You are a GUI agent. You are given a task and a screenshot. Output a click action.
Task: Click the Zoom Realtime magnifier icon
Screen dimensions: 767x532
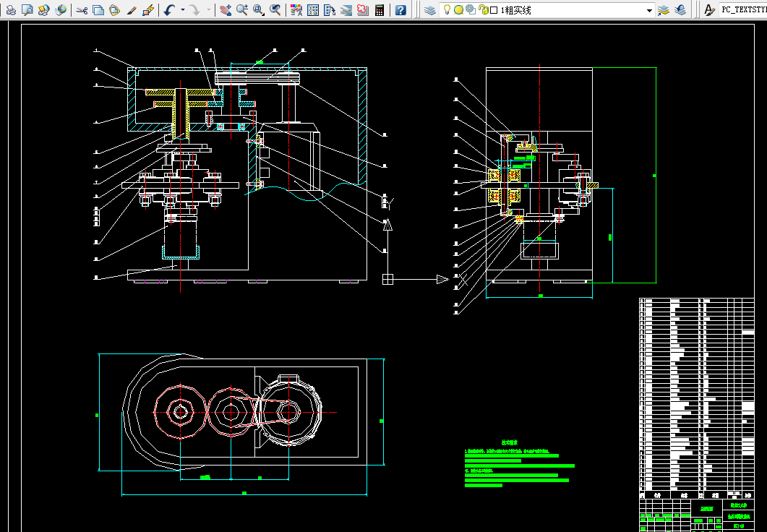click(242, 10)
